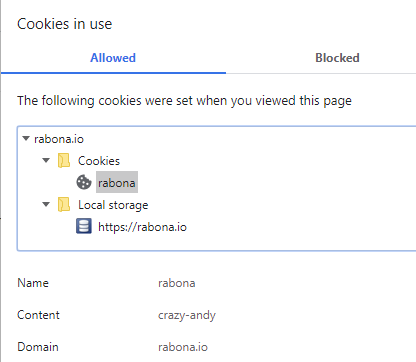Click the Cookies in use heading

click(65, 24)
